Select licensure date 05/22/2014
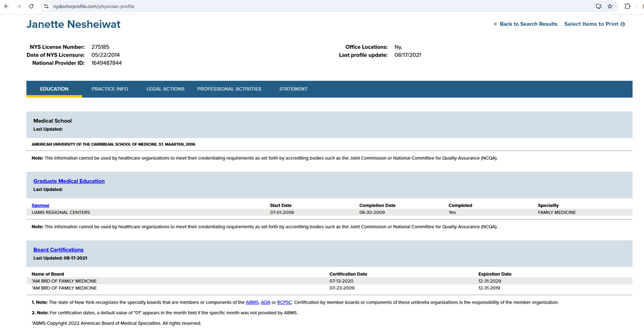Viewport: 644px width, 331px height. click(106, 55)
